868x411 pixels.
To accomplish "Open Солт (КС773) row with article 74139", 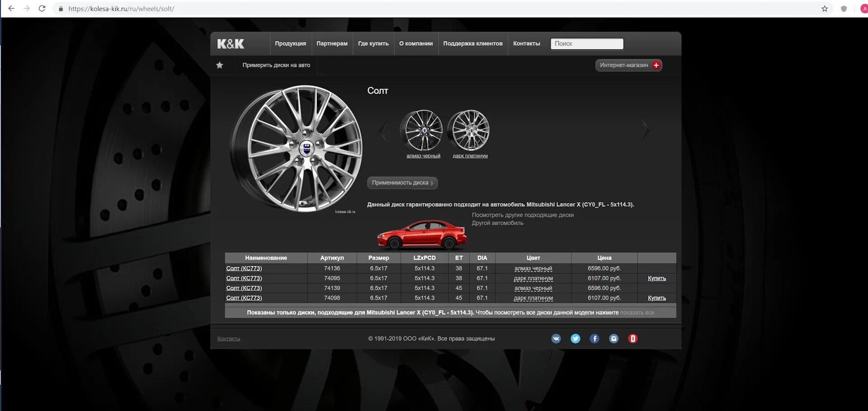I will pos(244,288).
